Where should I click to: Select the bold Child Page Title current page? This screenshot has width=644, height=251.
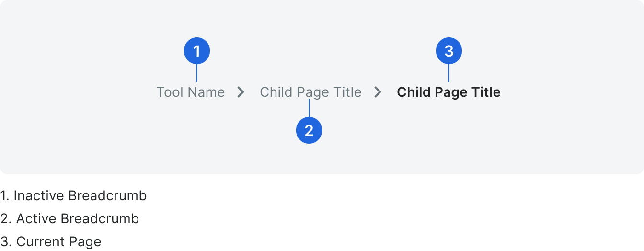point(448,92)
